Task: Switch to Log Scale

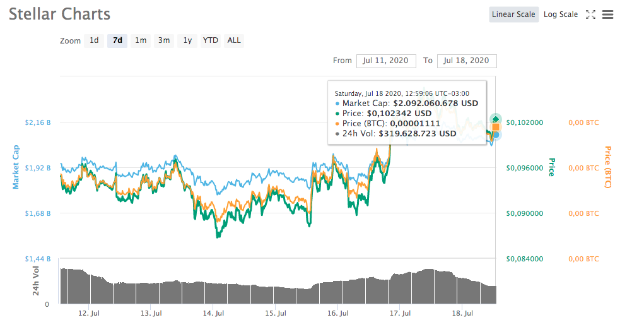Action: (x=561, y=15)
